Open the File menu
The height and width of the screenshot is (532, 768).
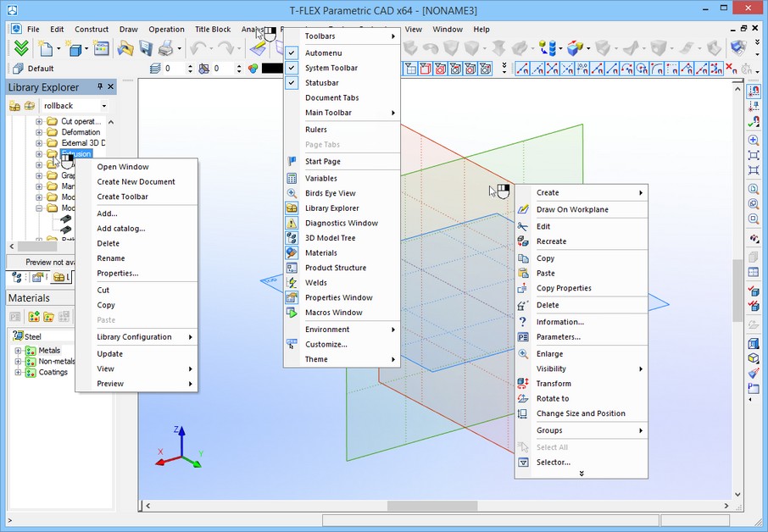coord(33,30)
